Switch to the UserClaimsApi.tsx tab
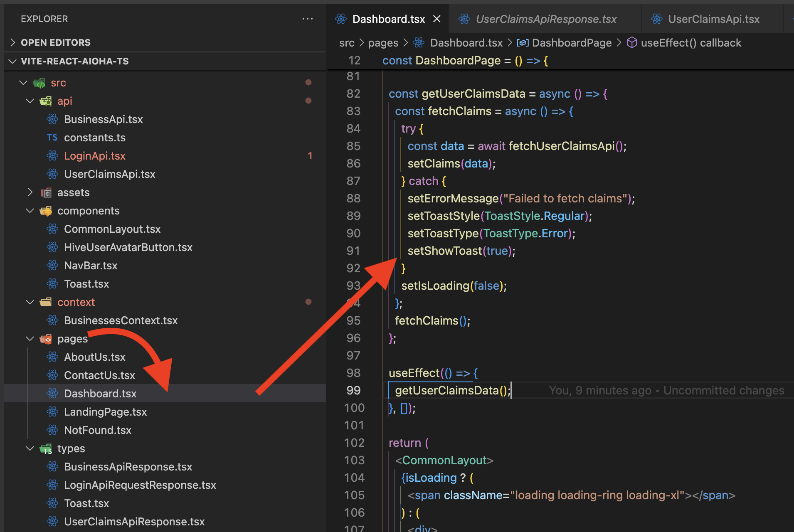The width and height of the screenshot is (794, 532). tap(713, 19)
